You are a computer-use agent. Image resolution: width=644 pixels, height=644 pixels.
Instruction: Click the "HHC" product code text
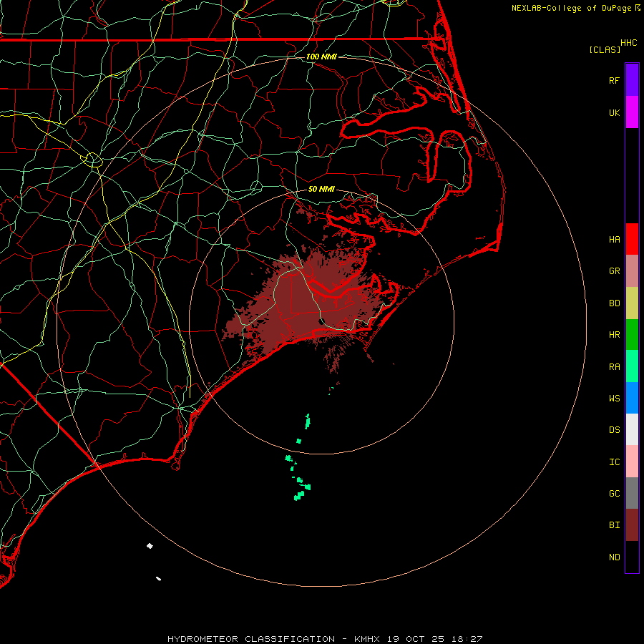click(x=629, y=43)
